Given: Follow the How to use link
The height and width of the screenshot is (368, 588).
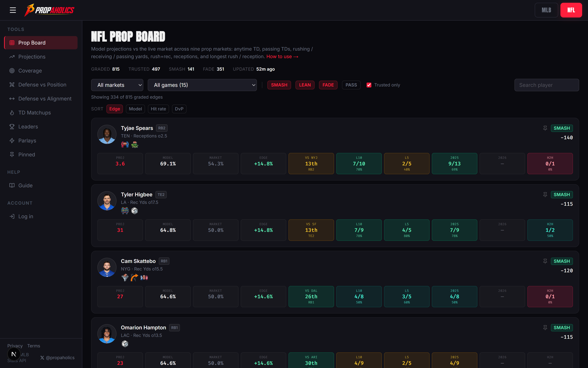Looking at the screenshot, I should [282, 56].
